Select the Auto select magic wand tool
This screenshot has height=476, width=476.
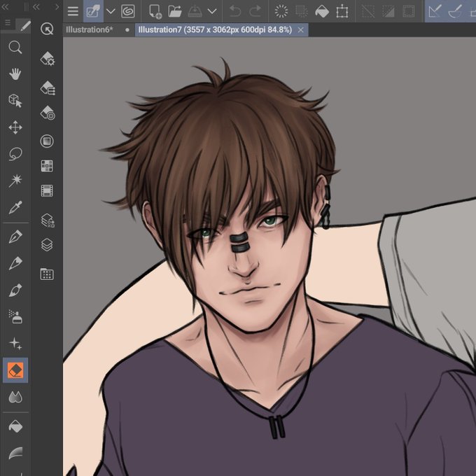[15, 181]
